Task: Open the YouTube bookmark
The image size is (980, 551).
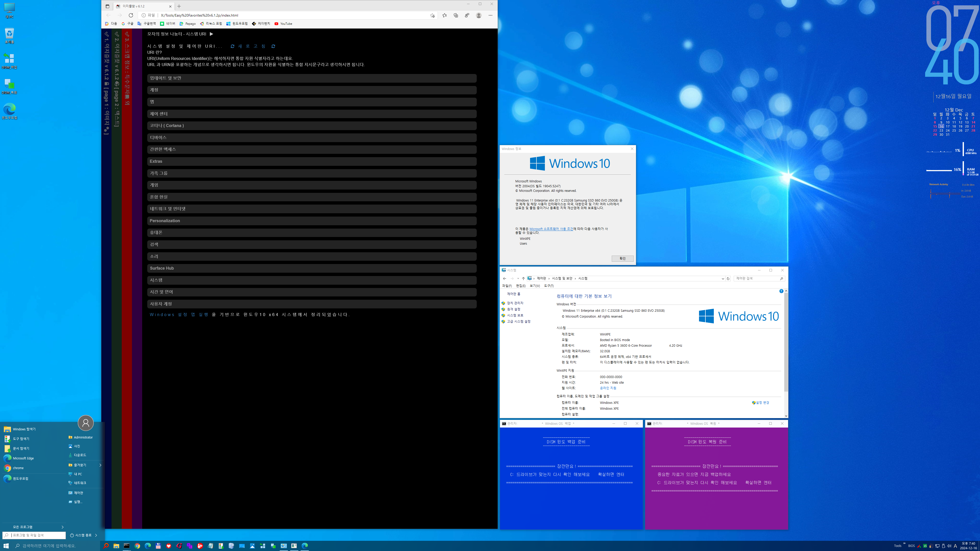Action: (284, 23)
